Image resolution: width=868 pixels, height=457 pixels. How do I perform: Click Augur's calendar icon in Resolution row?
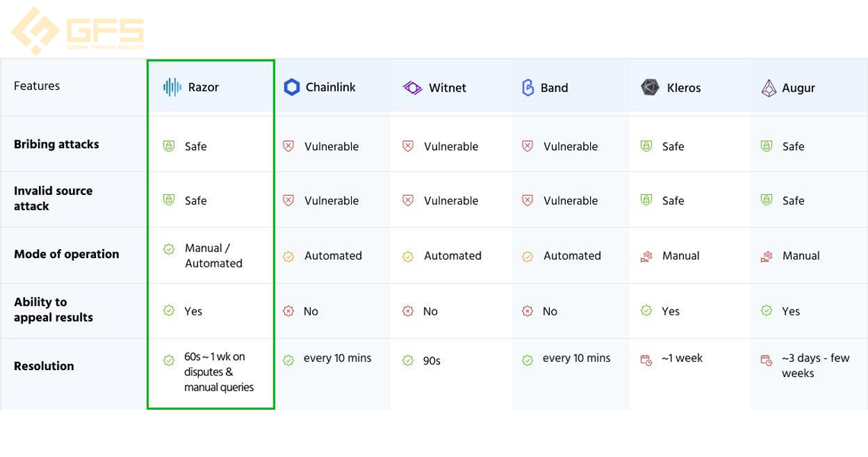(x=766, y=360)
